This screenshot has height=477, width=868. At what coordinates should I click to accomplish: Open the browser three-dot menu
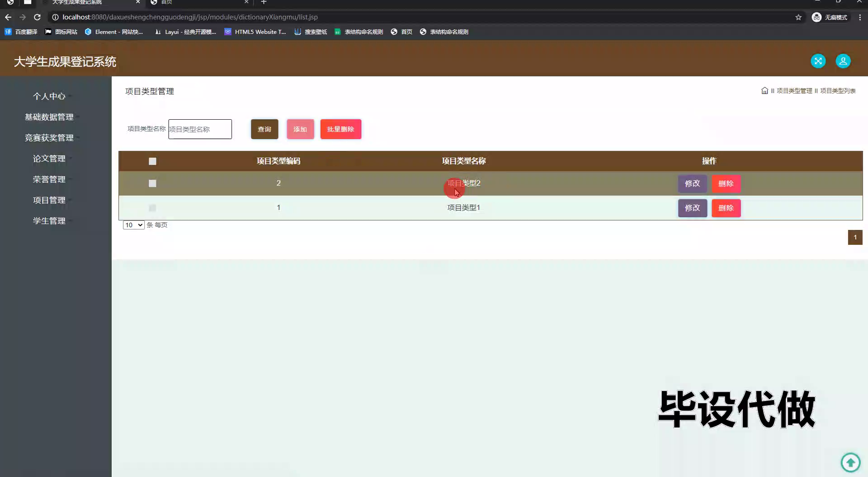[860, 17]
